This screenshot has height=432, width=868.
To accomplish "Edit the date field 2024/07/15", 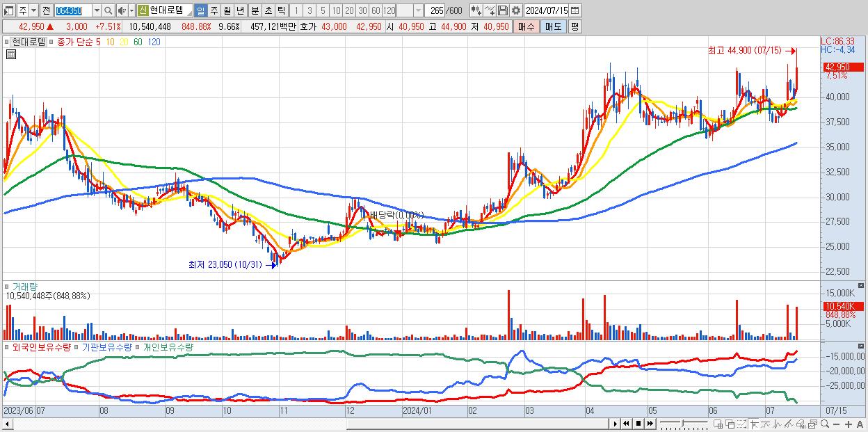I will click(x=547, y=10).
